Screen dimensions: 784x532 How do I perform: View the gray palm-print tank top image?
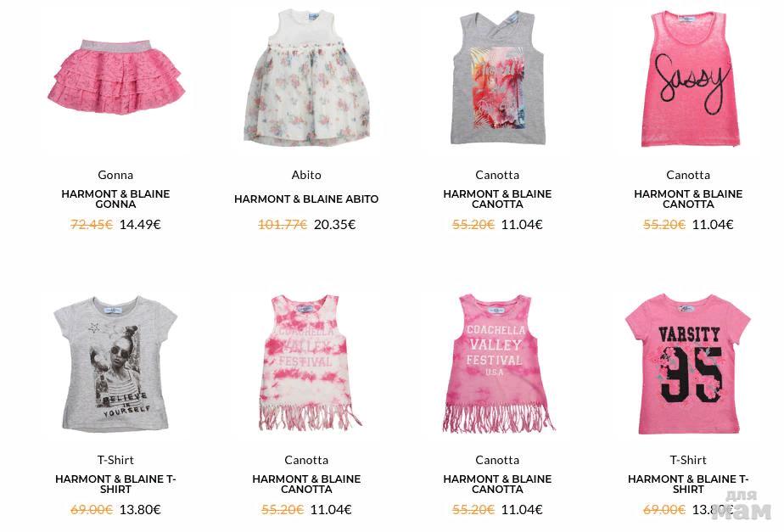pos(497,78)
